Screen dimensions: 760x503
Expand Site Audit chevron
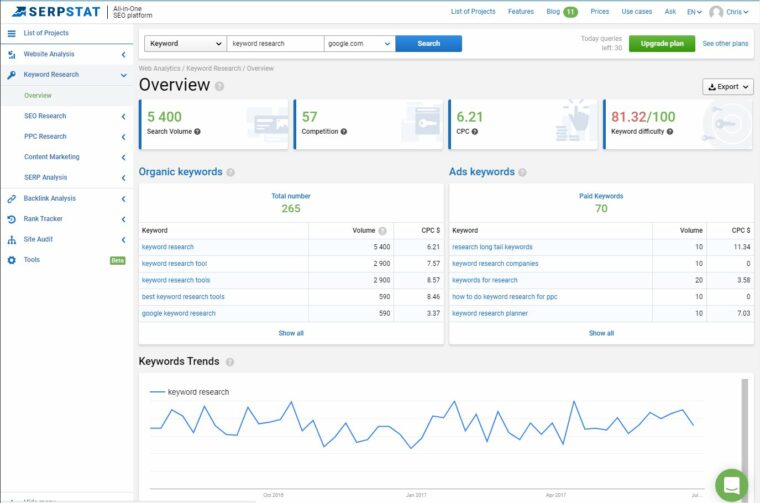124,239
